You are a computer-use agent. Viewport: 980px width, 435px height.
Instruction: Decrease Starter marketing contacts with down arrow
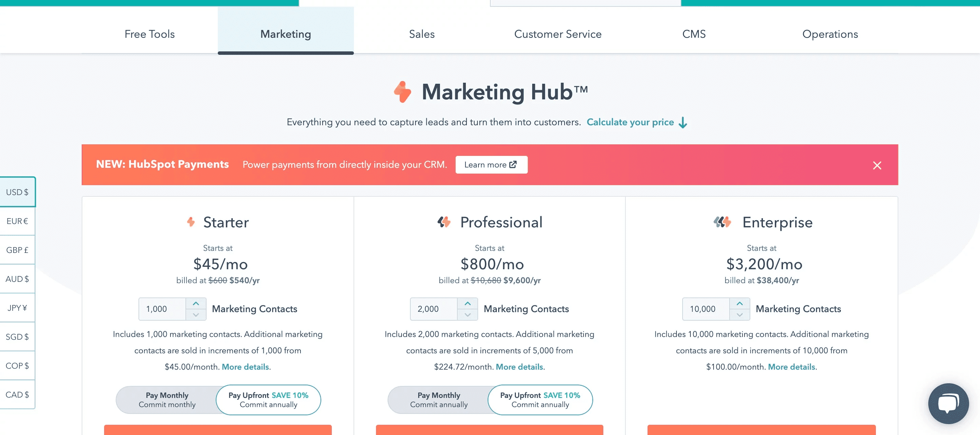[196, 315]
